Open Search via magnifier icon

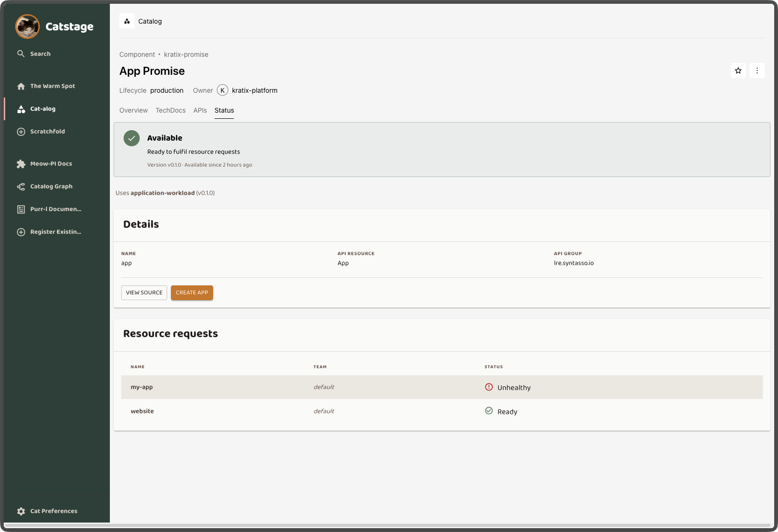21,53
